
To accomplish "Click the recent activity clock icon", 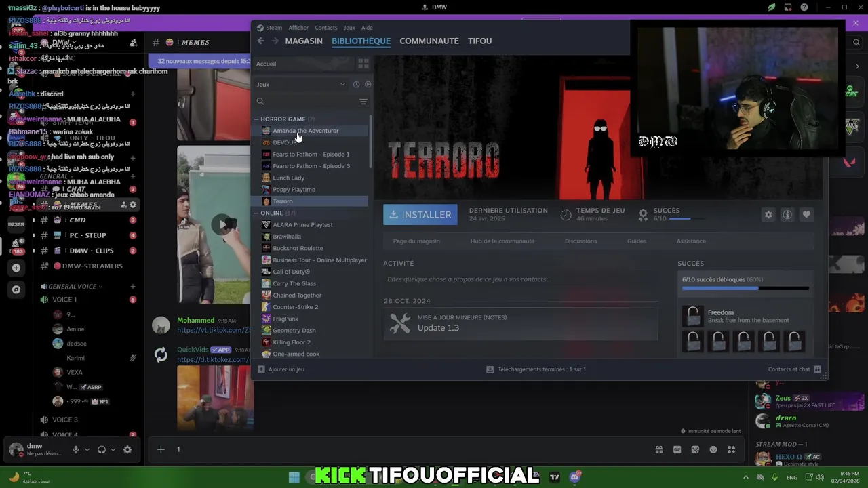I will (356, 85).
